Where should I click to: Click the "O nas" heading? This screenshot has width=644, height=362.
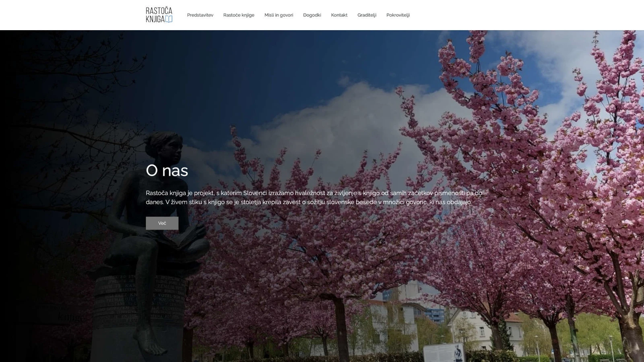pos(167,171)
